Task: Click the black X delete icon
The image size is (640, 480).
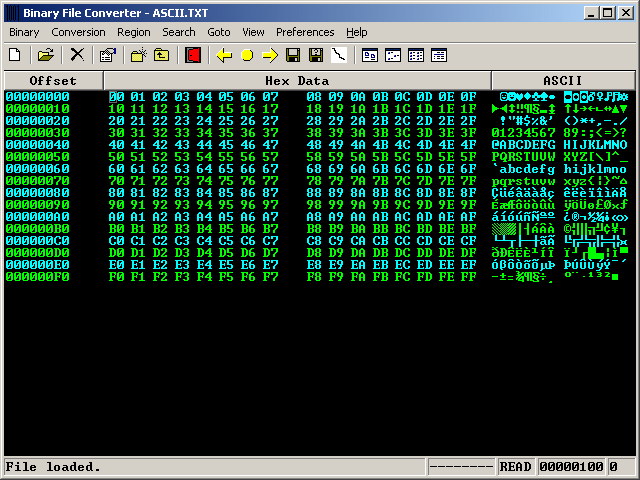Action: coord(77,55)
